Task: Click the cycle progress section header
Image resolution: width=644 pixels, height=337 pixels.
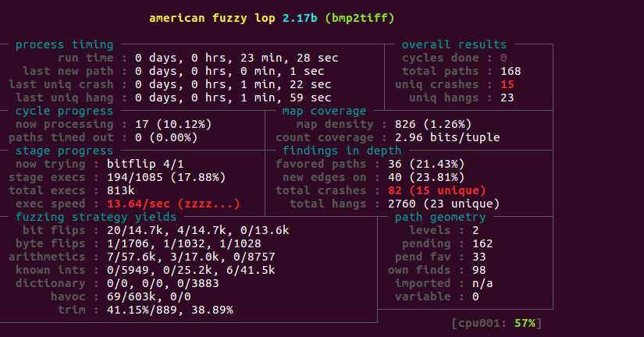Action: point(64,111)
